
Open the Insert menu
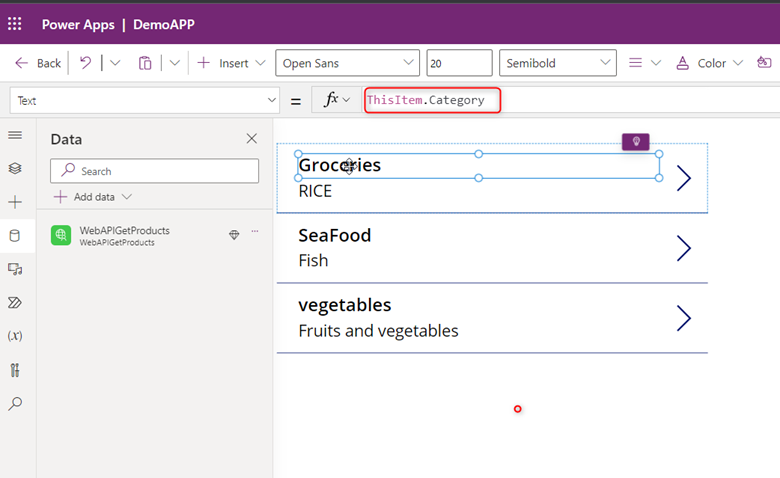[x=231, y=63]
